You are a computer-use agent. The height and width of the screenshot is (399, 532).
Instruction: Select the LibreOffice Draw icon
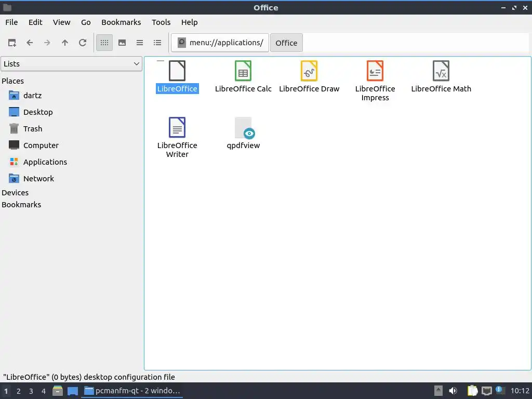pyautogui.click(x=309, y=71)
